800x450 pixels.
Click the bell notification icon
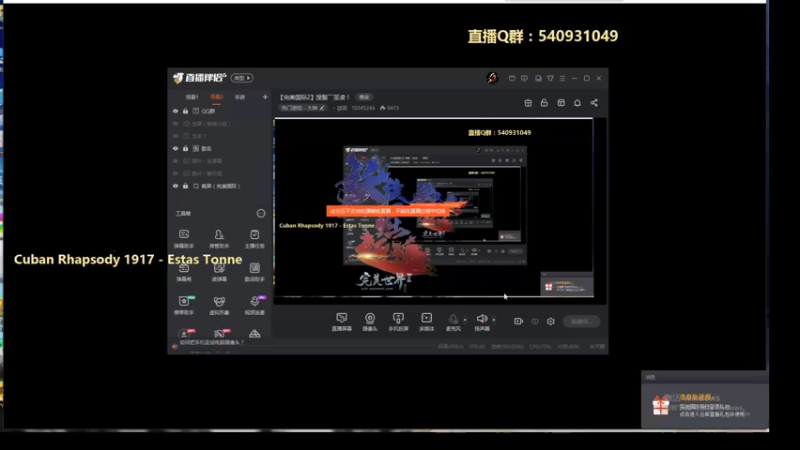[577, 103]
